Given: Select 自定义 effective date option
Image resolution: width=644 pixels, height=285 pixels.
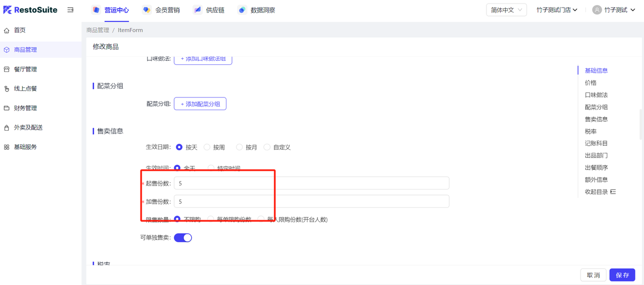Looking at the screenshot, I should 267,147.
